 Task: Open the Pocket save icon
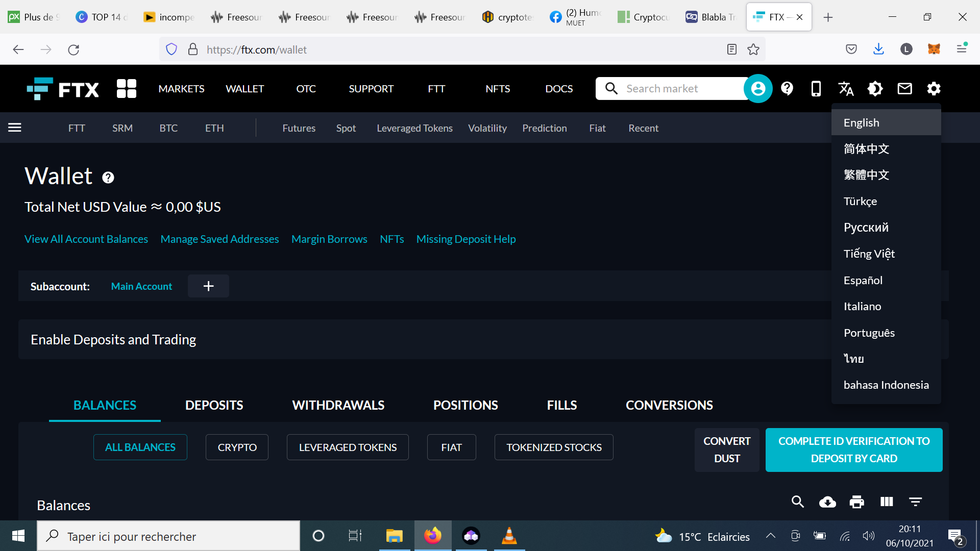851,49
